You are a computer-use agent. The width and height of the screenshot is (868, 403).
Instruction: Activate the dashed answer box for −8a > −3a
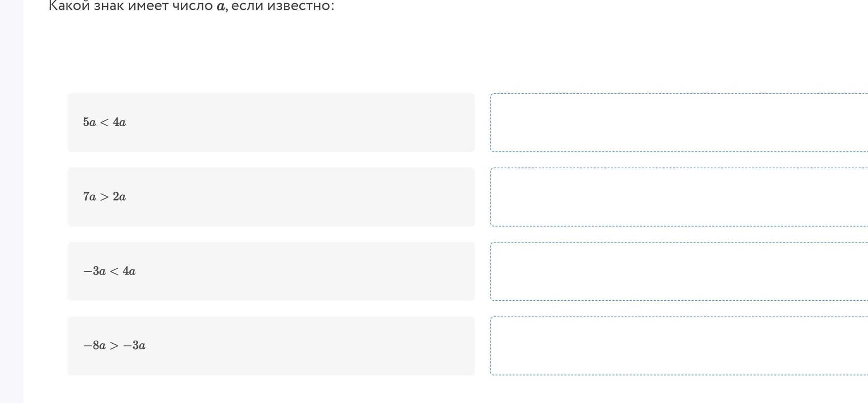[x=679, y=346]
